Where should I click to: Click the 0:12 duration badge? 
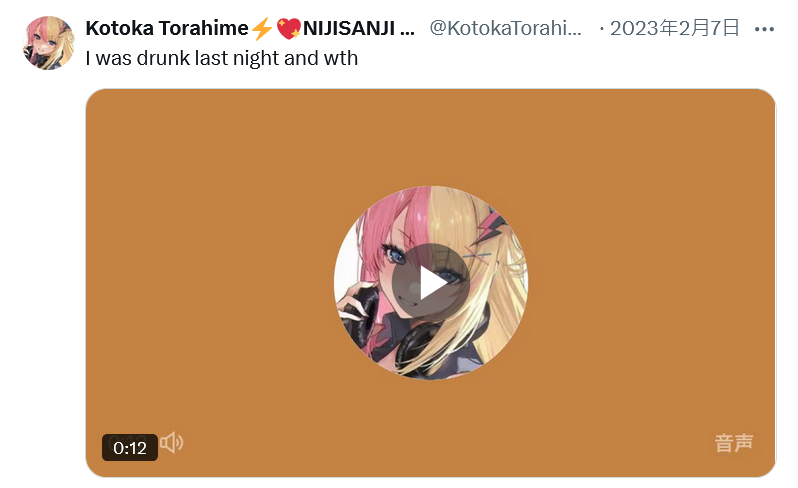pyautogui.click(x=130, y=448)
